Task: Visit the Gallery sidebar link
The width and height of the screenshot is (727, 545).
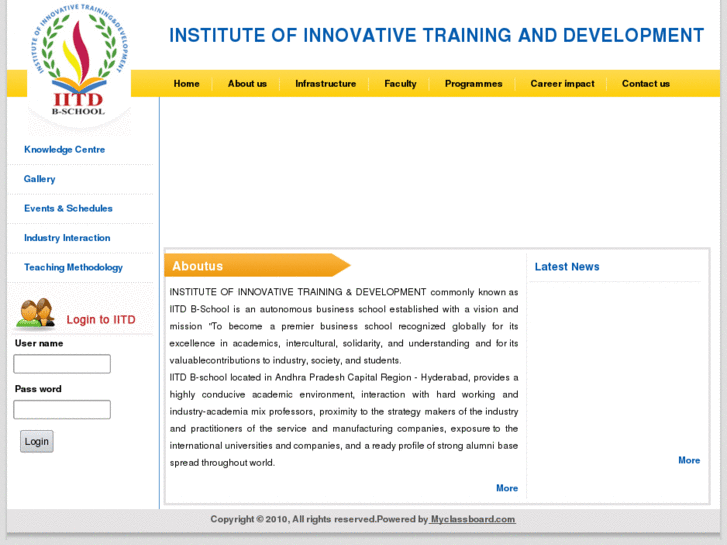Action: coord(39,179)
